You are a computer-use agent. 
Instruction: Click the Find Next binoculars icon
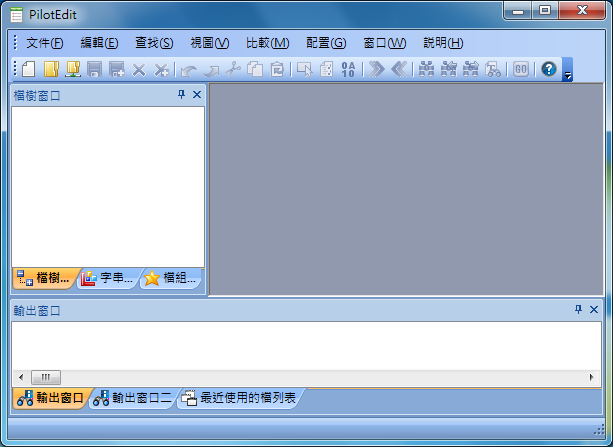tap(471, 69)
